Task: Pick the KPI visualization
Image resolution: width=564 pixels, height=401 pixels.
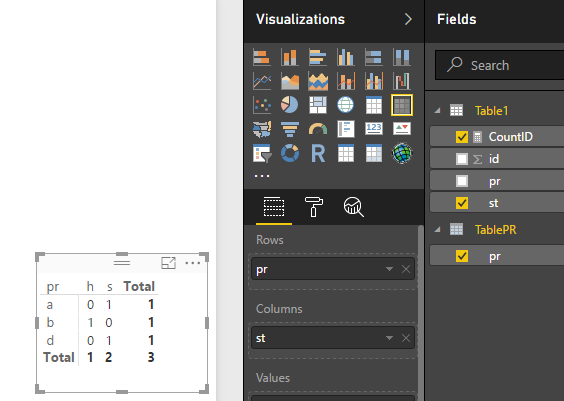Action: 402,128
